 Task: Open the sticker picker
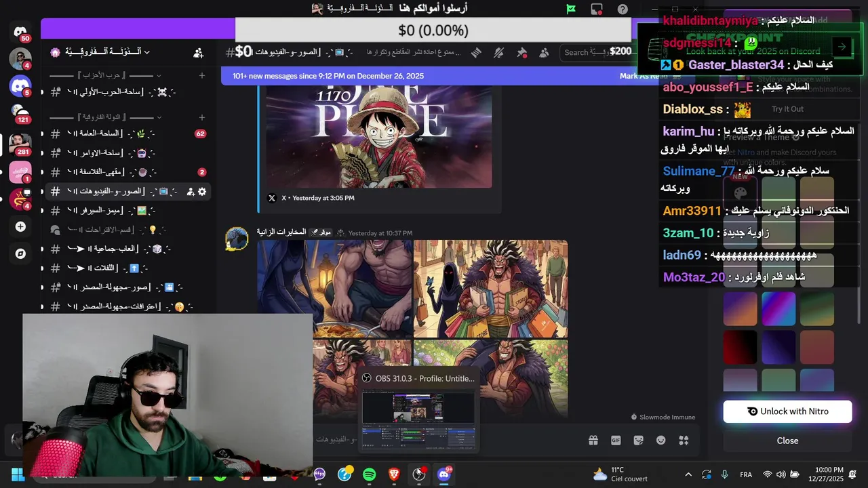click(x=638, y=441)
